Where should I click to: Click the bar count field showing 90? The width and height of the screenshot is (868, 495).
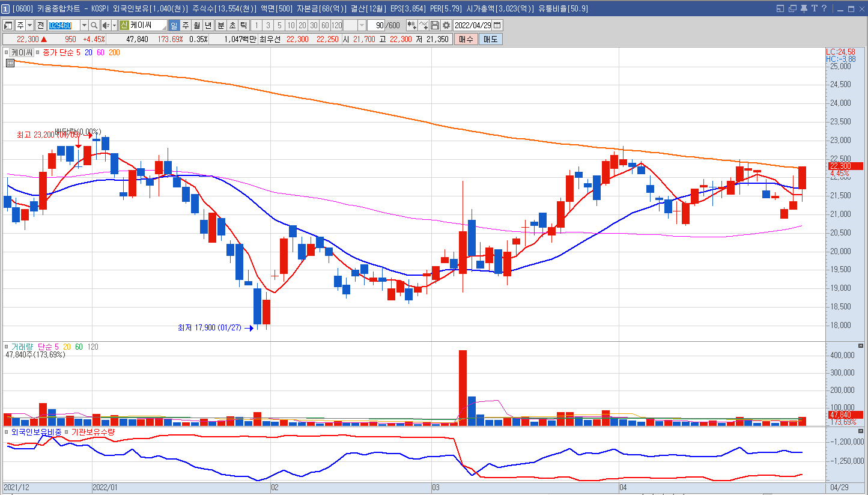pos(376,25)
